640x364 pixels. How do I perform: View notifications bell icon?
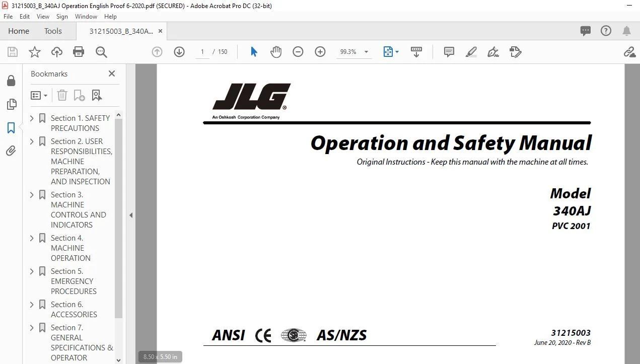pyautogui.click(x=626, y=31)
